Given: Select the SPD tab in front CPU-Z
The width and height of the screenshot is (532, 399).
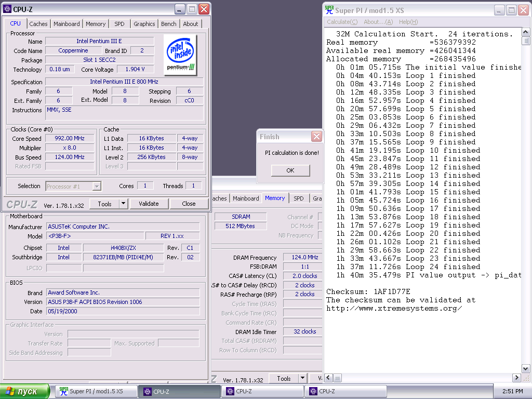Looking at the screenshot, I should pyautogui.click(x=119, y=24).
